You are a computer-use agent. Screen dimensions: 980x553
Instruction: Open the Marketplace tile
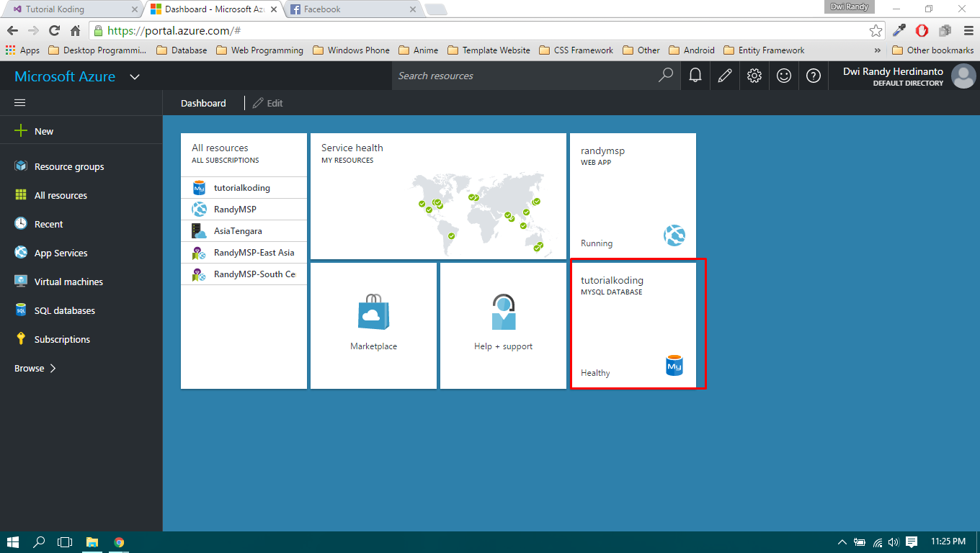pos(373,325)
